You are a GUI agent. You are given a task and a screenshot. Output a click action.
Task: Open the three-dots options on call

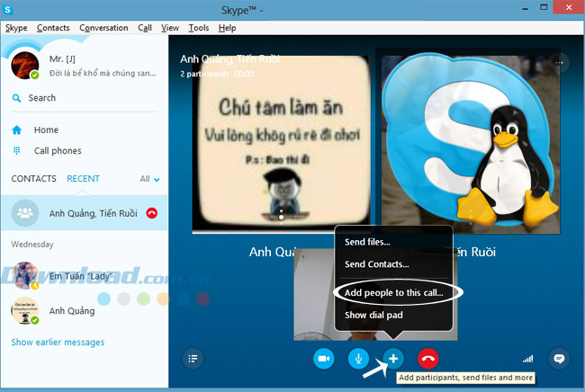pos(559,62)
